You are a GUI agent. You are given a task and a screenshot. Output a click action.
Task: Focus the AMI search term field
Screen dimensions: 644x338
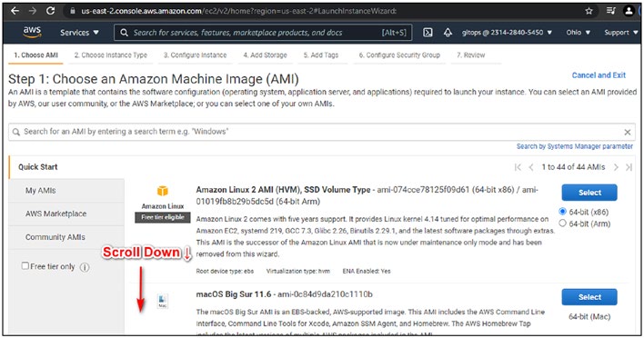click(x=322, y=132)
